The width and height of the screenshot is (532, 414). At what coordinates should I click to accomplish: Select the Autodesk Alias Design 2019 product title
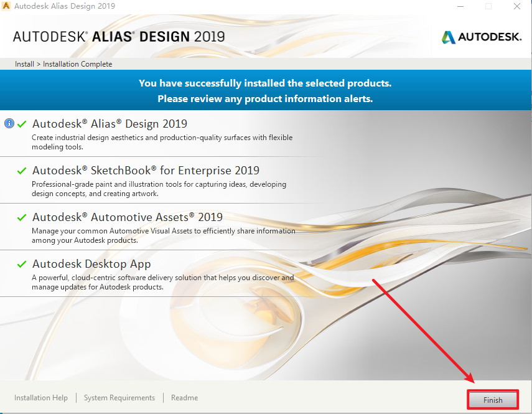110,124
